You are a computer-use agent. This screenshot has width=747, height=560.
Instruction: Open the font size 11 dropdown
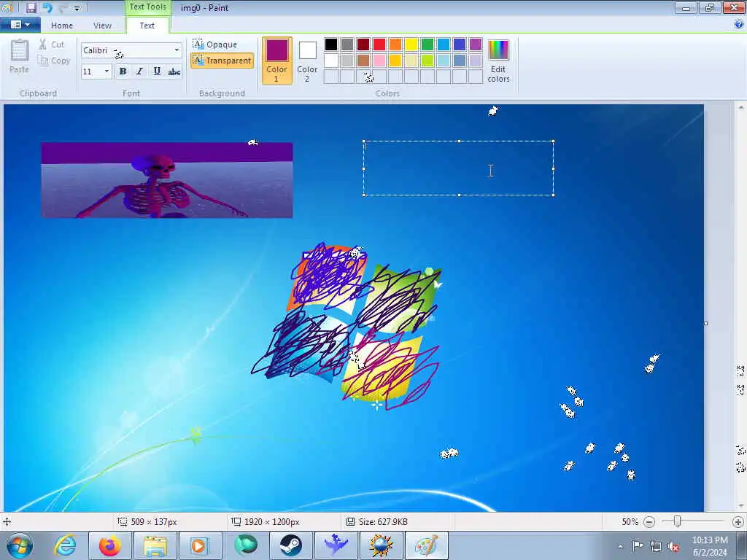[107, 71]
